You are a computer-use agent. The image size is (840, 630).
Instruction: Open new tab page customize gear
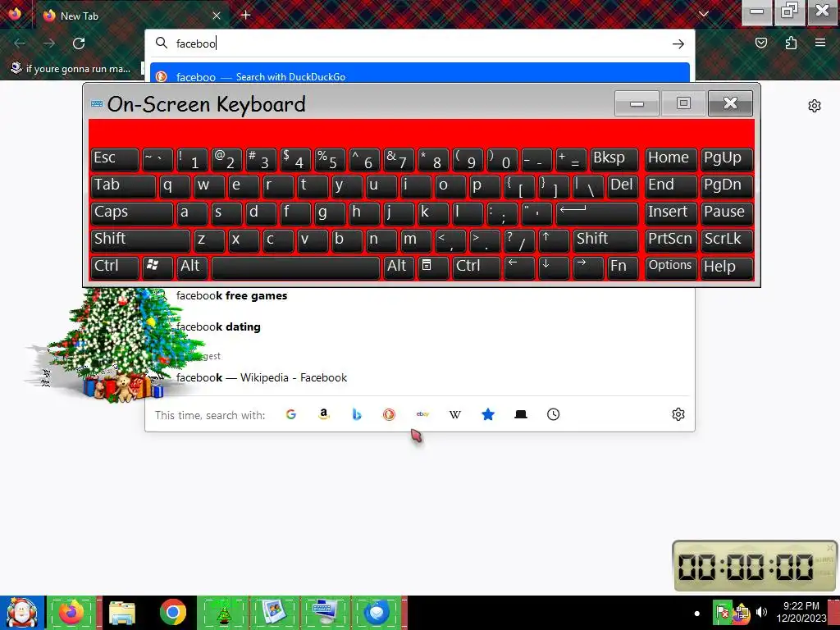click(815, 106)
